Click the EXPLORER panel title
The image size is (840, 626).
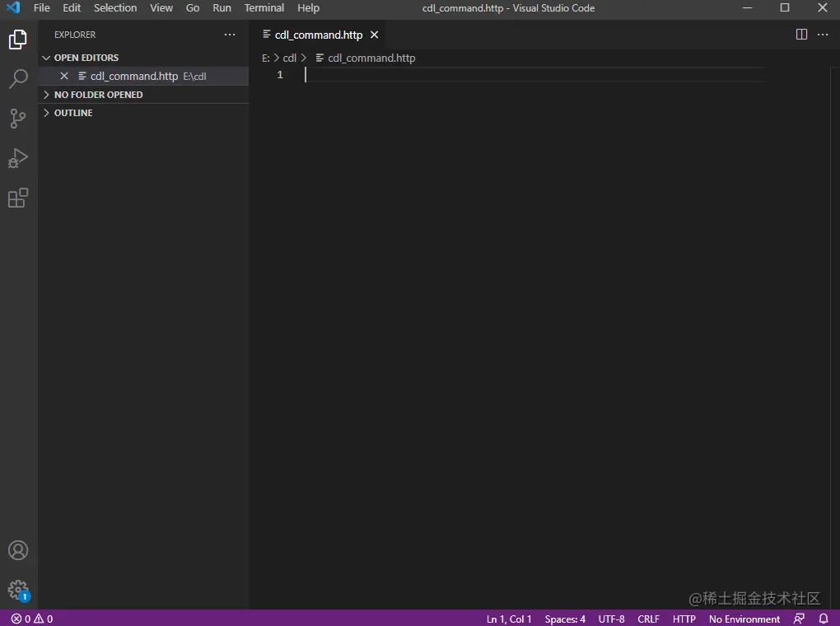pyautogui.click(x=75, y=35)
